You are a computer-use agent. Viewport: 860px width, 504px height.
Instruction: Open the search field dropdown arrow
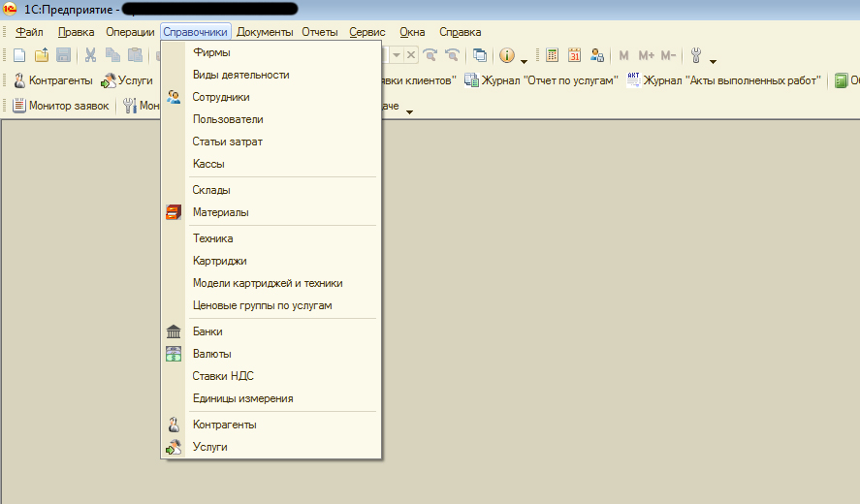395,56
